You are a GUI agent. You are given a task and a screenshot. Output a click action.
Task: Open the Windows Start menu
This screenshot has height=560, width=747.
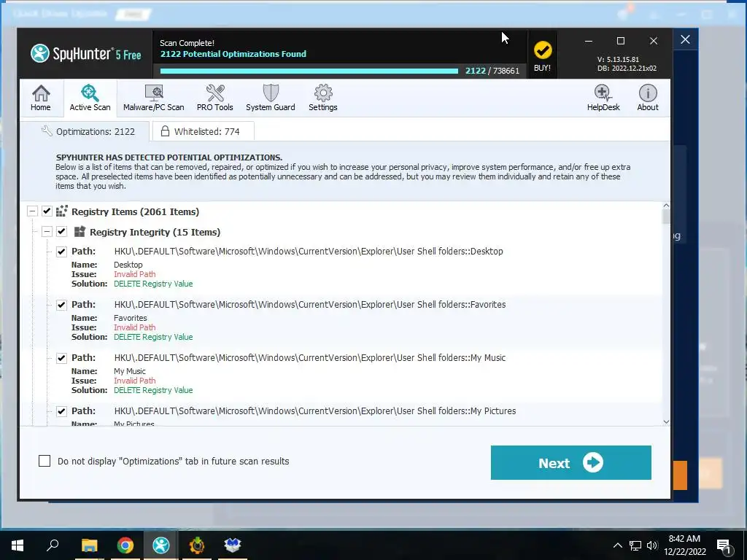(18, 545)
